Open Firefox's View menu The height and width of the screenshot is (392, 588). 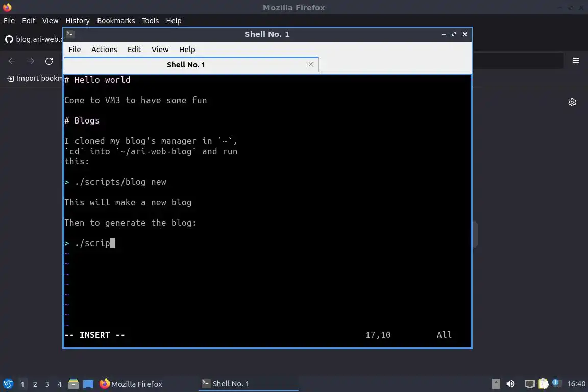tap(50, 21)
